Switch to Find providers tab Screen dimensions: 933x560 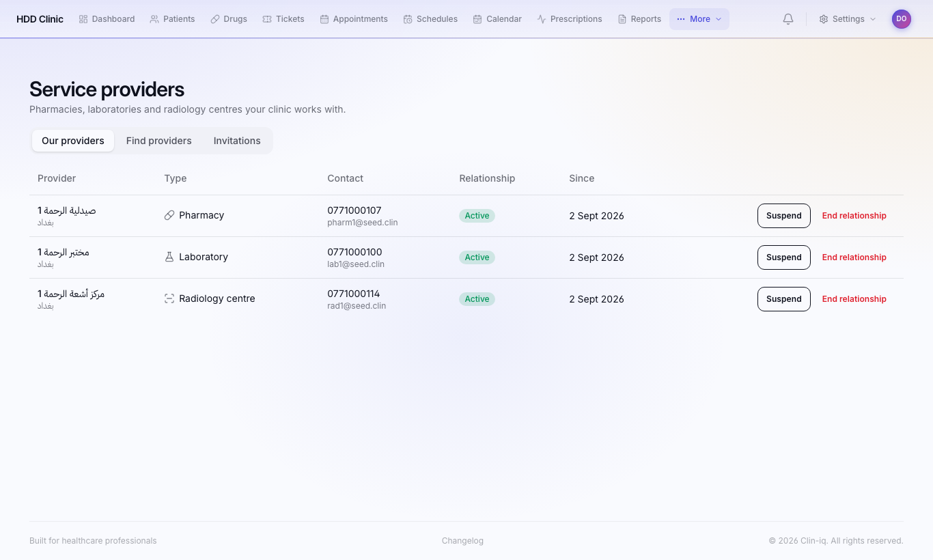pos(159,141)
